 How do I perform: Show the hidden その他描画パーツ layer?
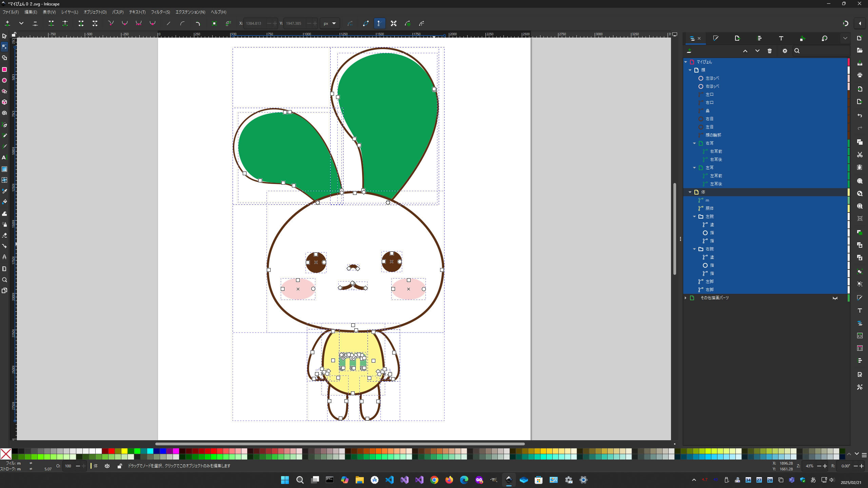pyautogui.click(x=835, y=298)
